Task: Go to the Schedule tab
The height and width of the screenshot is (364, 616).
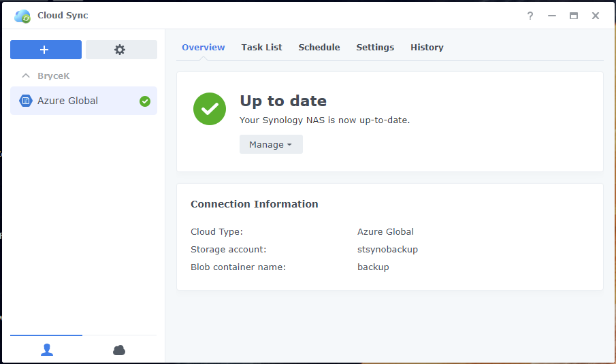Action: [319, 47]
